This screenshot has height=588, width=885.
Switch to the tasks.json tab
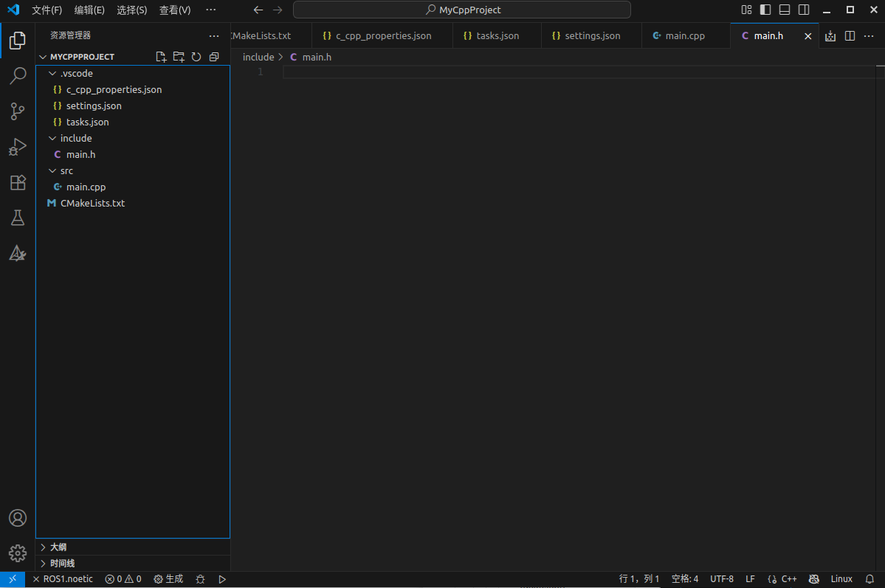pos(497,35)
